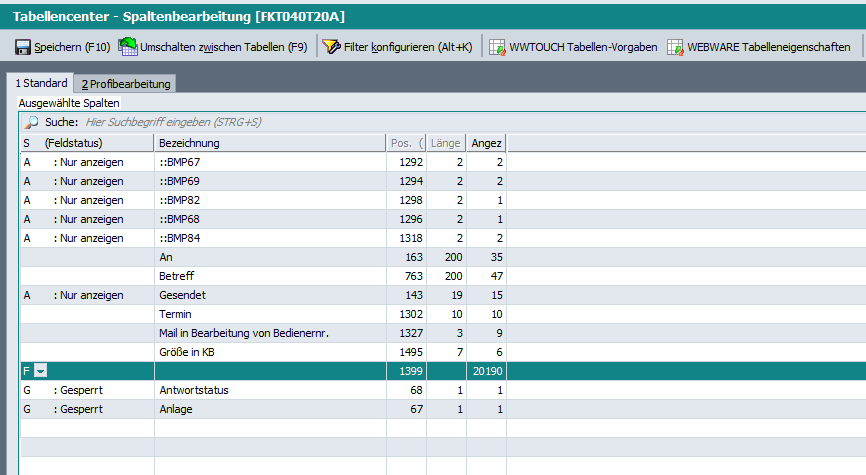
Task: Select the Ausgewählte Spalten subtab
Action: [x=69, y=103]
